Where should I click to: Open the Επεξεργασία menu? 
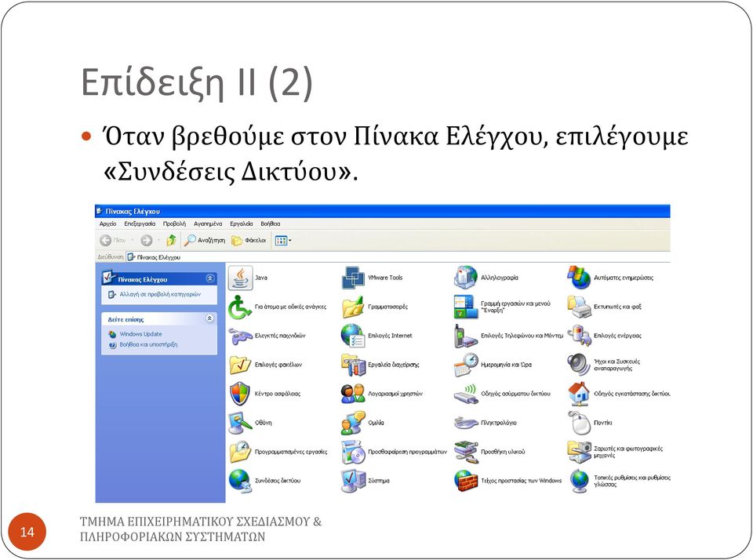pos(140,224)
